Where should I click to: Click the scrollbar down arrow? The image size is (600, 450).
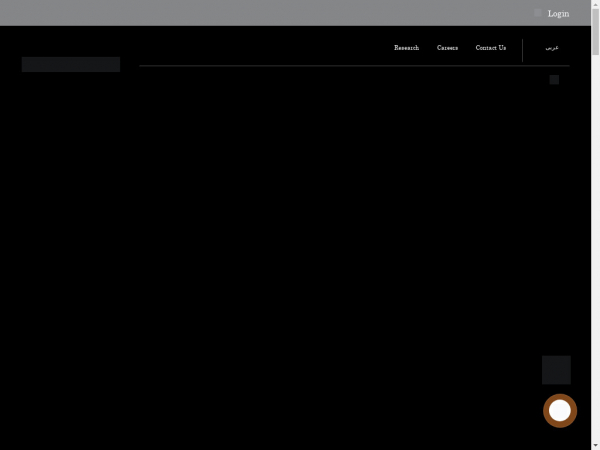(595, 445)
